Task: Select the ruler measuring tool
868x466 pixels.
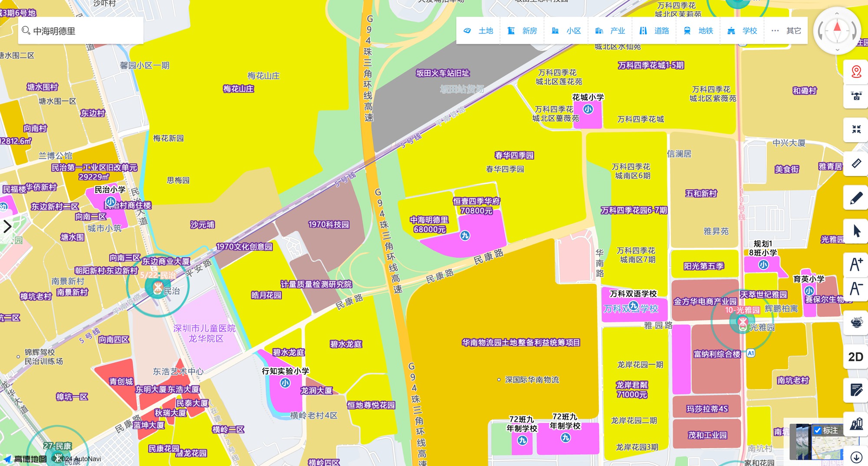Action: coord(856,164)
